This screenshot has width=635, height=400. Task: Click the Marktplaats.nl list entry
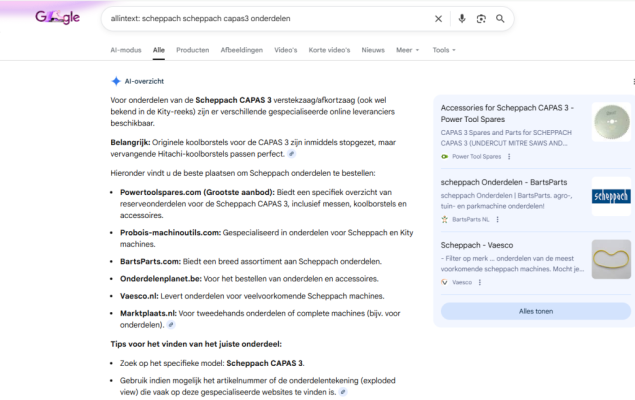pyautogui.click(x=260, y=319)
